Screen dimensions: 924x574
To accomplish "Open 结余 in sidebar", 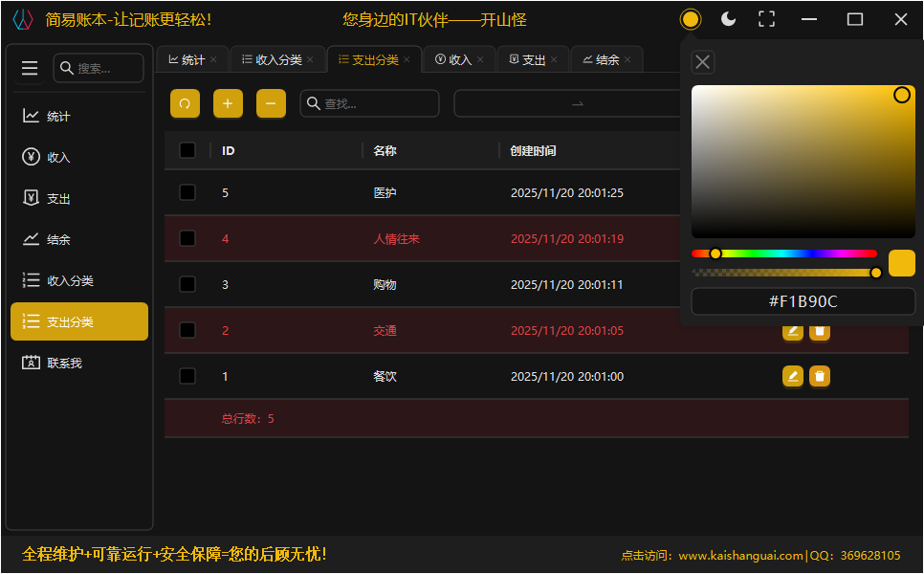I will pyautogui.click(x=79, y=239).
